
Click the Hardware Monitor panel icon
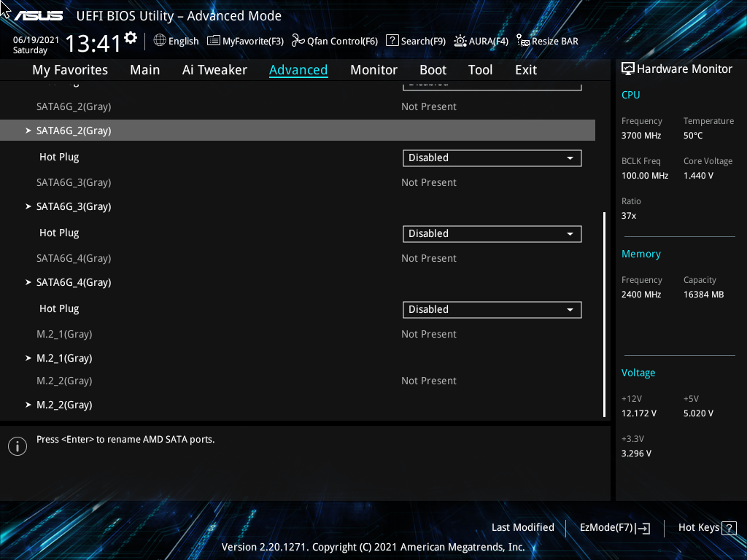click(x=628, y=68)
